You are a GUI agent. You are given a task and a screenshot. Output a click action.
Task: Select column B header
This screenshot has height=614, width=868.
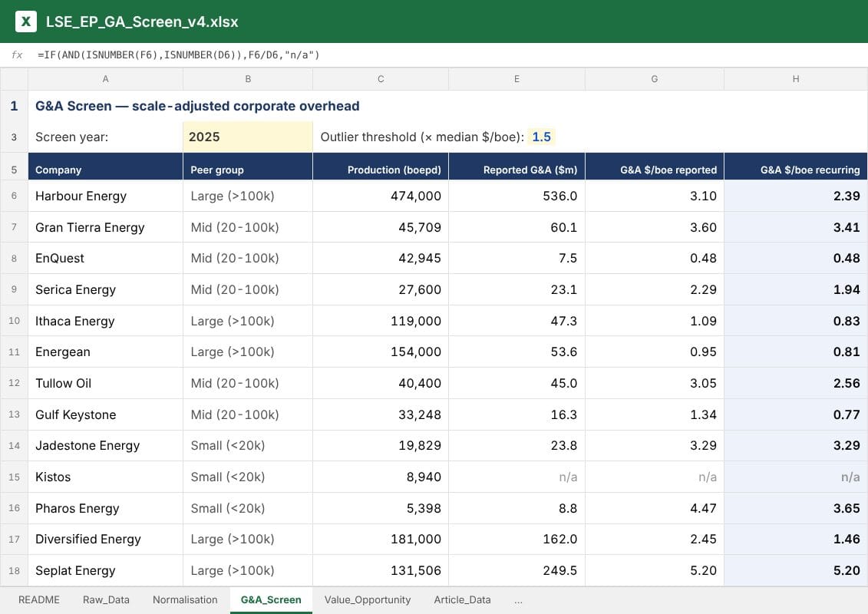(x=247, y=79)
